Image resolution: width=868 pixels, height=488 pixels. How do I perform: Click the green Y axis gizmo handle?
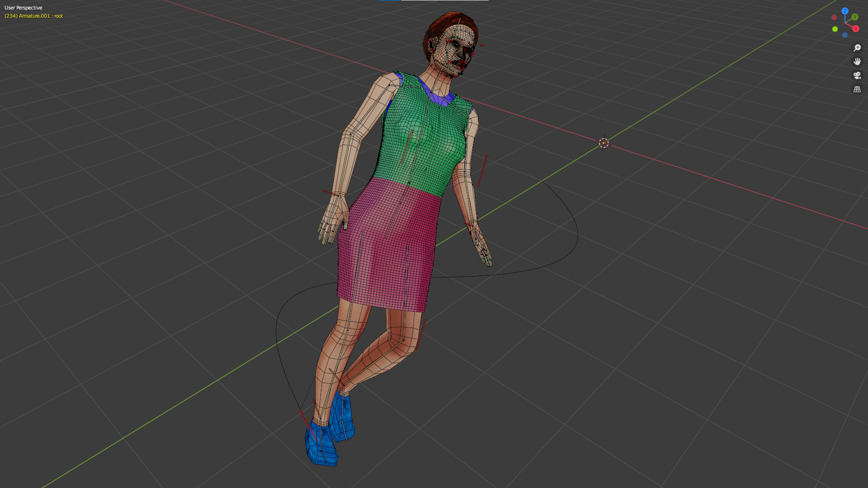(854, 17)
